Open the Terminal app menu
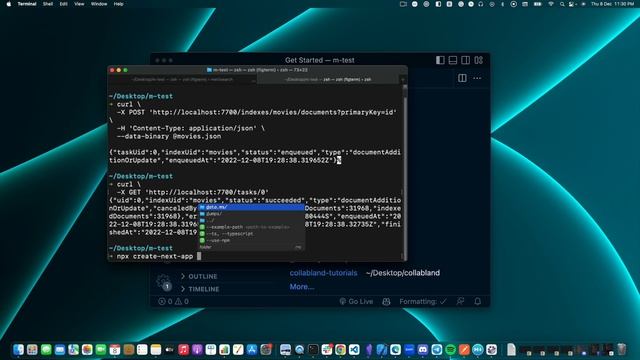This screenshot has width=640, height=360. coord(27,4)
